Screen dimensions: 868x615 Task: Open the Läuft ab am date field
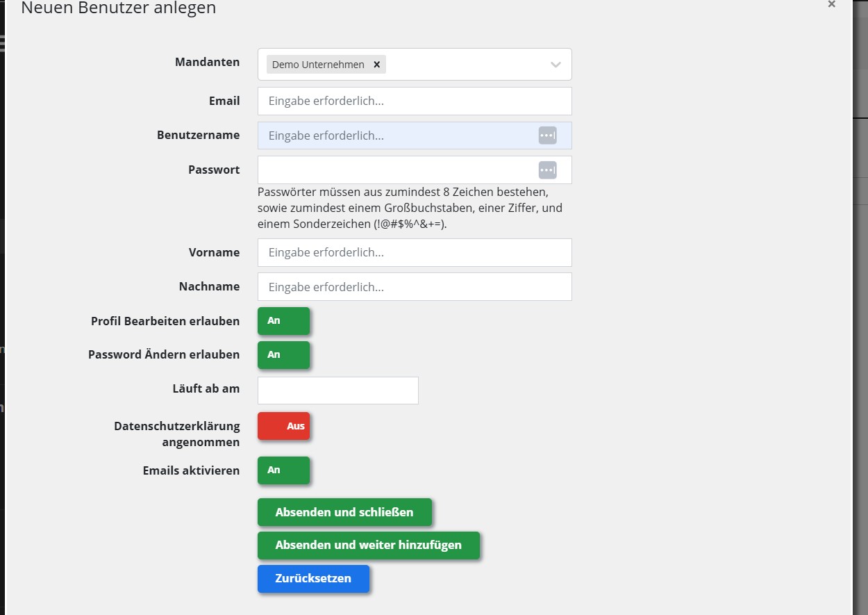337,391
